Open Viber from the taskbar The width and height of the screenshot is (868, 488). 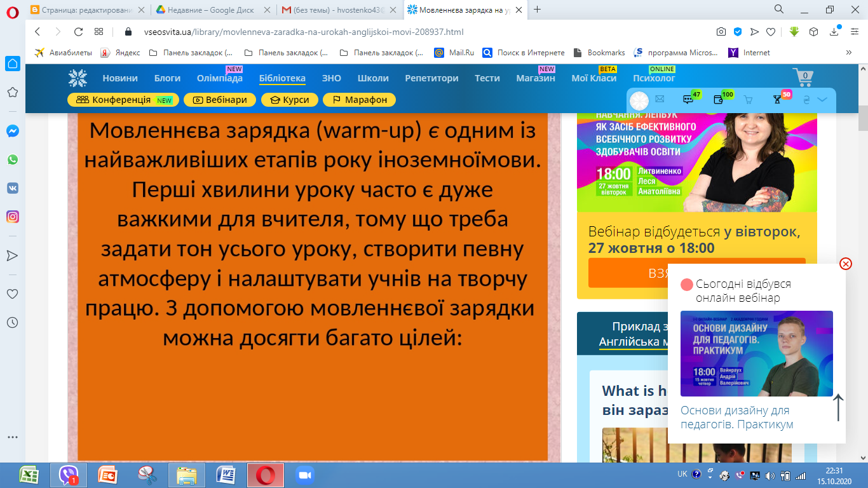point(68,475)
